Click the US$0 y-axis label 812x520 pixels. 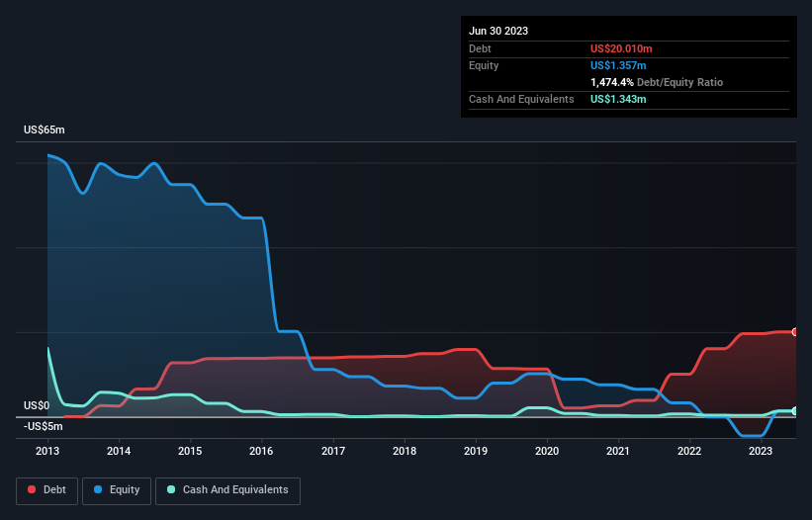pos(37,405)
